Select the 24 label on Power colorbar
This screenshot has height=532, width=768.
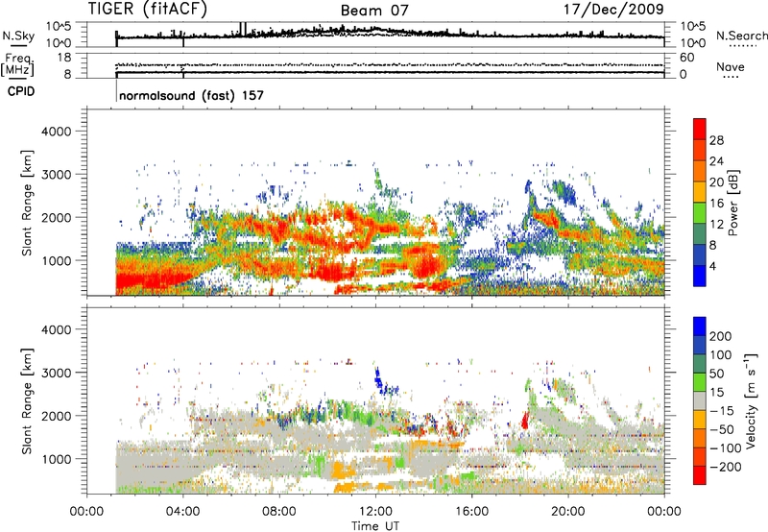tap(716, 161)
